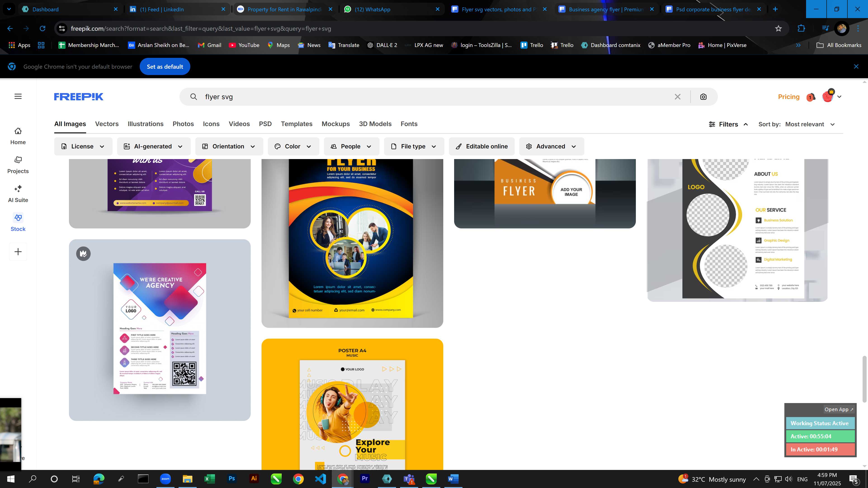Image resolution: width=868 pixels, height=488 pixels.
Task: Open the Pricing link
Action: (x=788, y=97)
